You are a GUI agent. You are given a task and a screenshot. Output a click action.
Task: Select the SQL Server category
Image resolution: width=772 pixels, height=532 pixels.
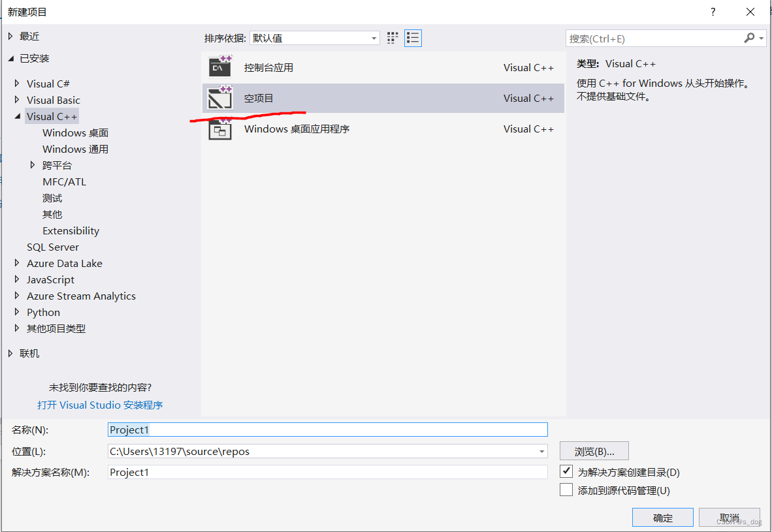[53, 247]
